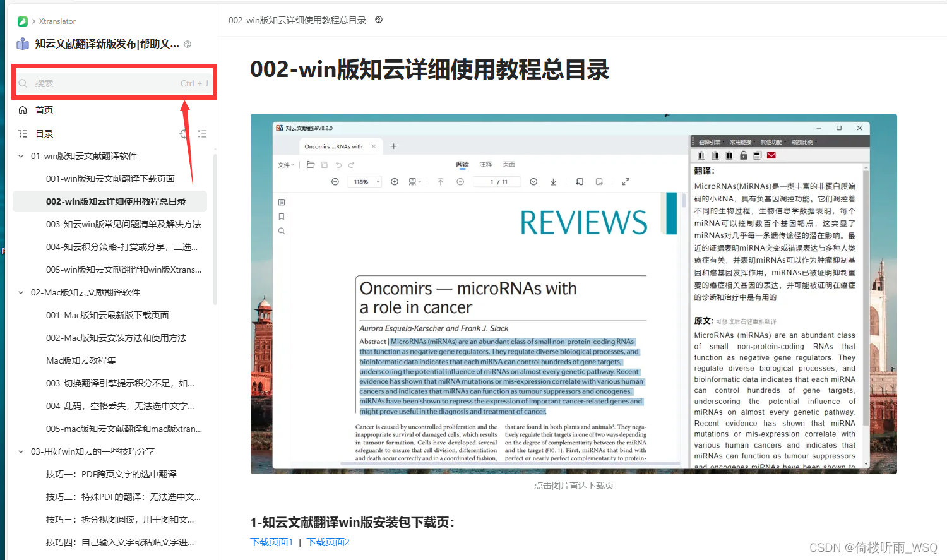Open 004-乱码，空格丢失，无法选中文字 entry
The height and width of the screenshot is (560, 947).
point(120,406)
